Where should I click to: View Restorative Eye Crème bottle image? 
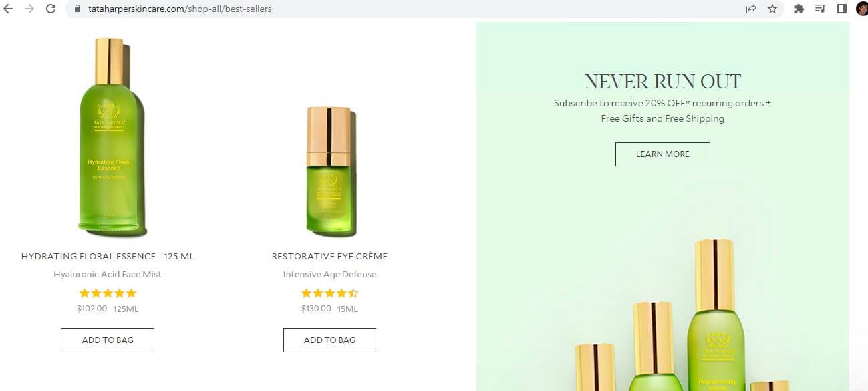(x=329, y=171)
